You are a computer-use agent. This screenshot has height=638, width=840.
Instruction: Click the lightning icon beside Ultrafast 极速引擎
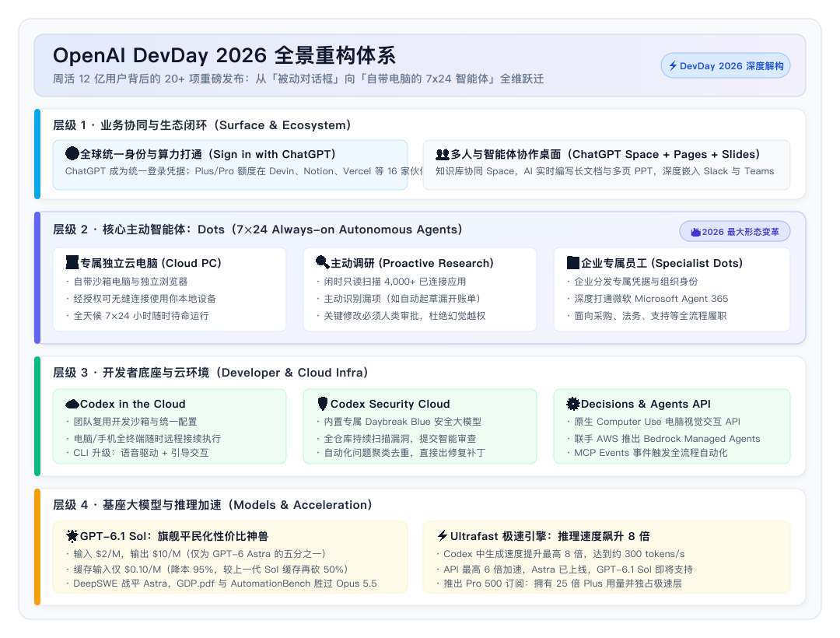[x=443, y=535]
